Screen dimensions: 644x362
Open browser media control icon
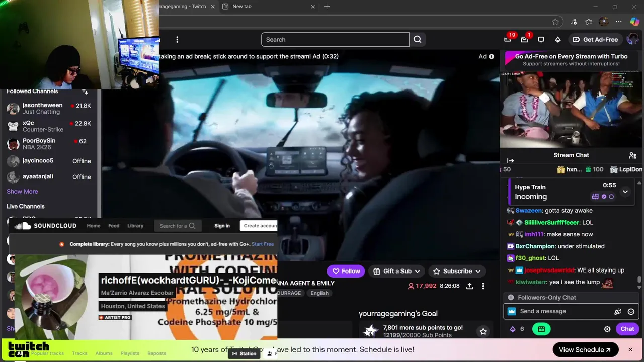574,22
